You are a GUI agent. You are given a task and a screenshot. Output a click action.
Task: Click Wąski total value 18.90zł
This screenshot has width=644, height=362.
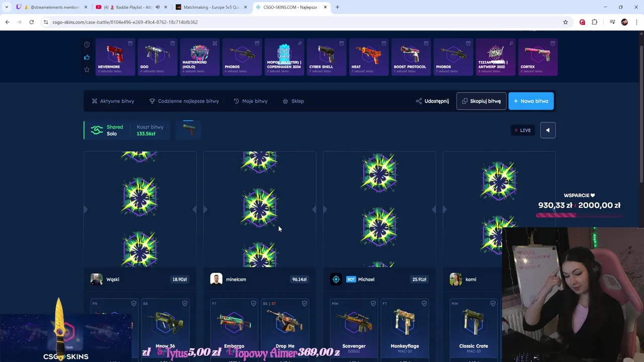[180, 280]
